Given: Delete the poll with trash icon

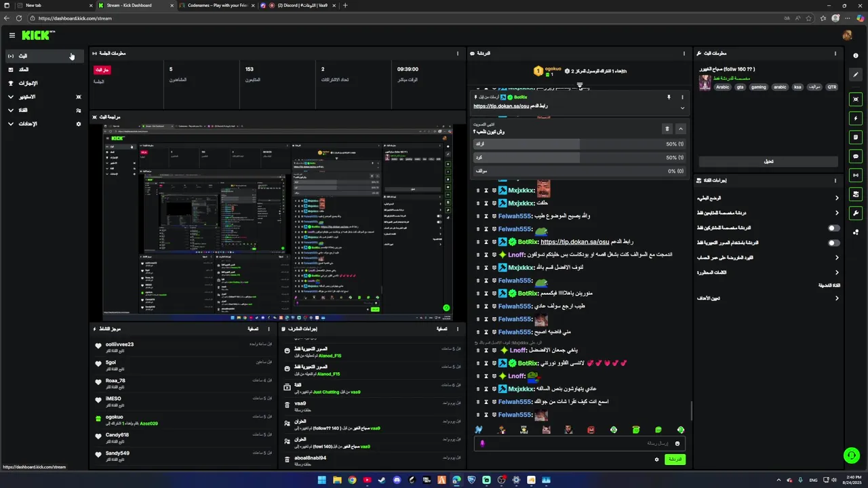Looking at the screenshot, I should click(667, 129).
